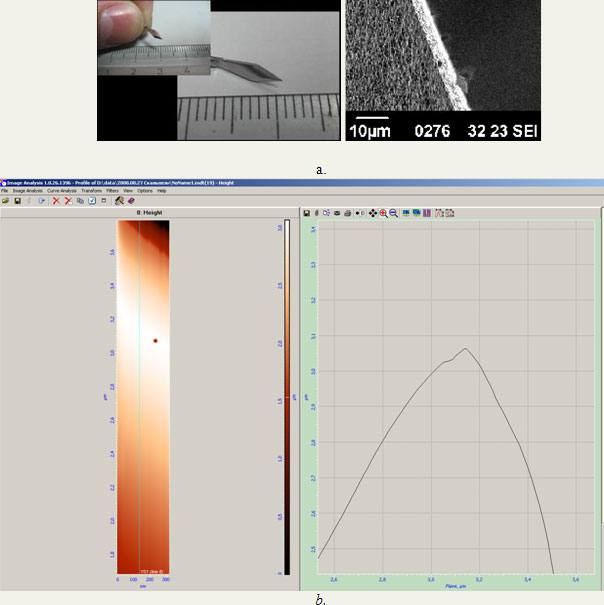The height and width of the screenshot is (605, 604).
Task: Click the small window icon in main toolbar
Action: (103, 200)
